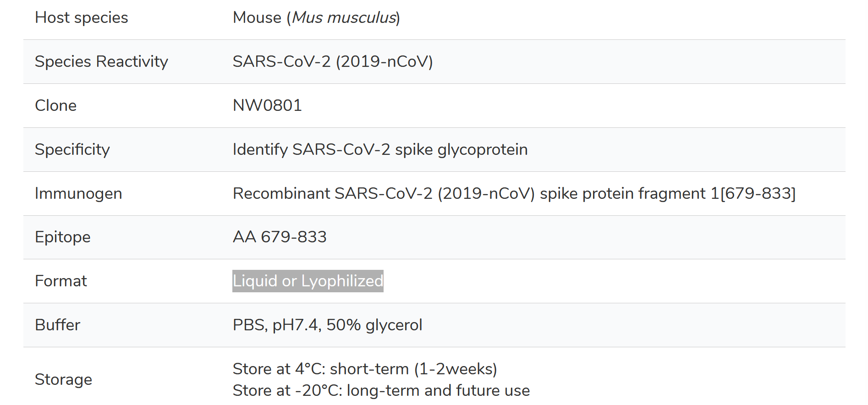868x405 pixels.
Task: Click the AA 679-833 epitope value
Action: point(280,237)
